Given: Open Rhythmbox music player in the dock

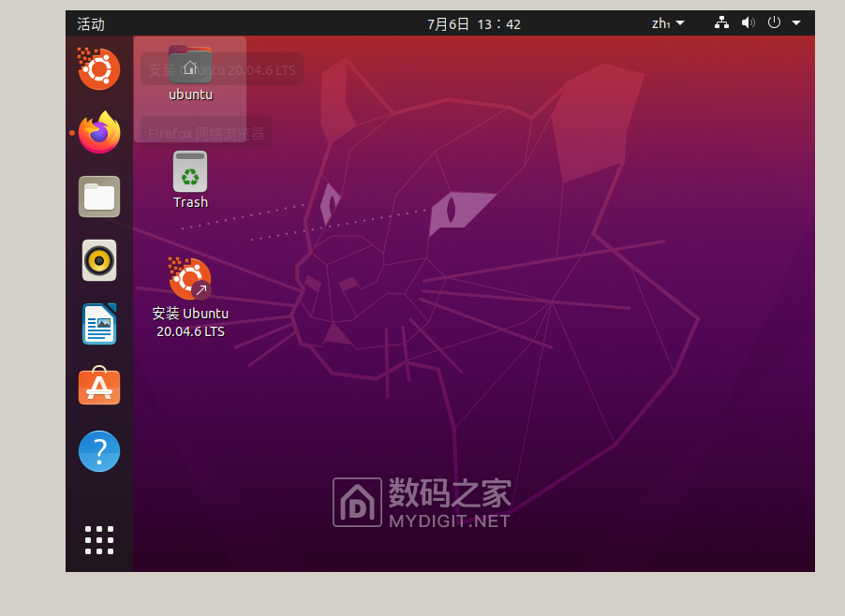Looking at the screenshot, I should pyautogui.click(x=99, y=260).
